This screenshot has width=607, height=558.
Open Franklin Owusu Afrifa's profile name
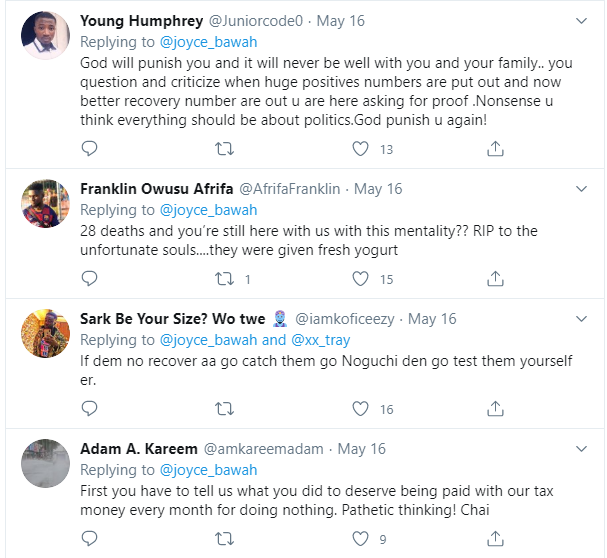157,189
